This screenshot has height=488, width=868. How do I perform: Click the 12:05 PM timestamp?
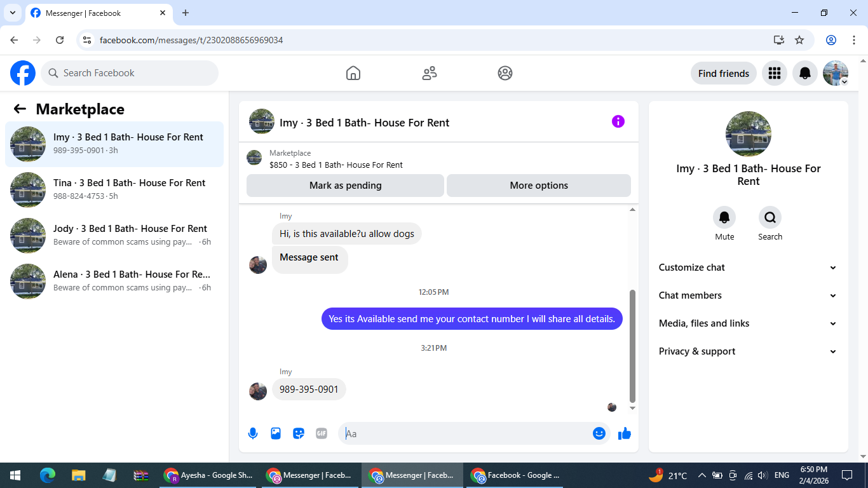(434, 292)
